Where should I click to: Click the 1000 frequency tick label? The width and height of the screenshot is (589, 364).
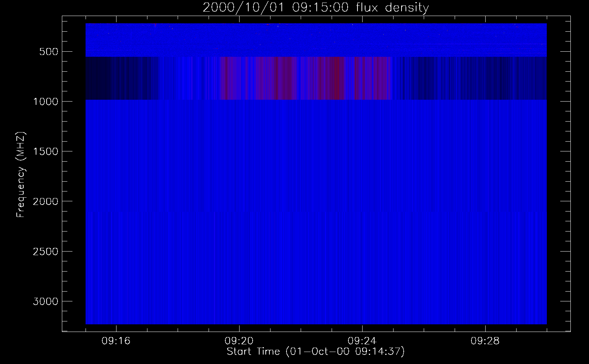tap(46, 102)
